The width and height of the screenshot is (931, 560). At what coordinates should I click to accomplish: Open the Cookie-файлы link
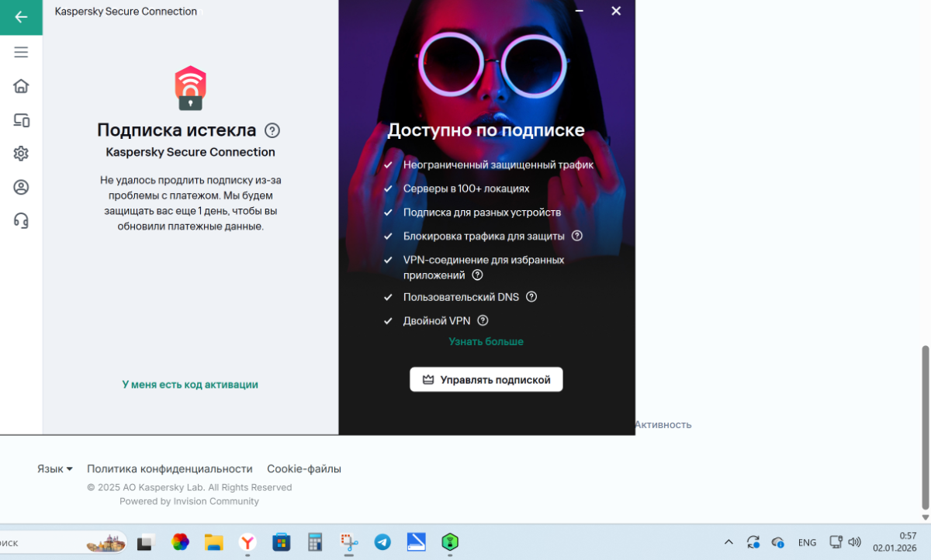pos(304,468)
